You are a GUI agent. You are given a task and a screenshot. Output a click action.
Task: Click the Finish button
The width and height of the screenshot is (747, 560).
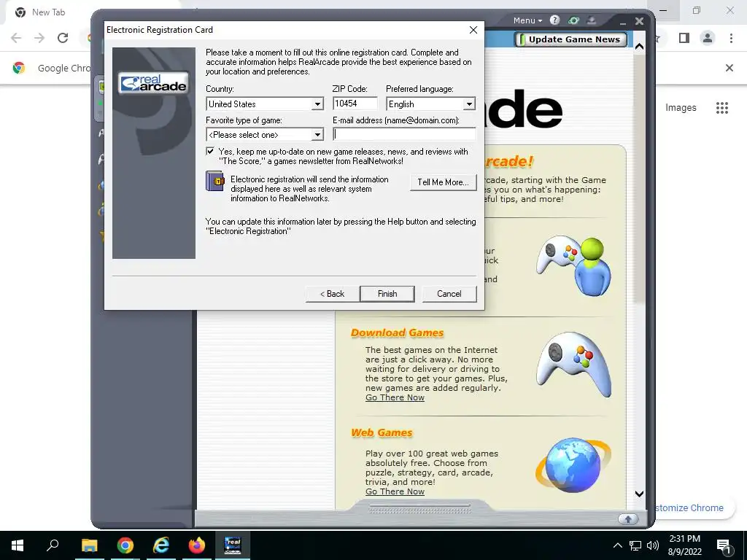click(x=387, y=294)
